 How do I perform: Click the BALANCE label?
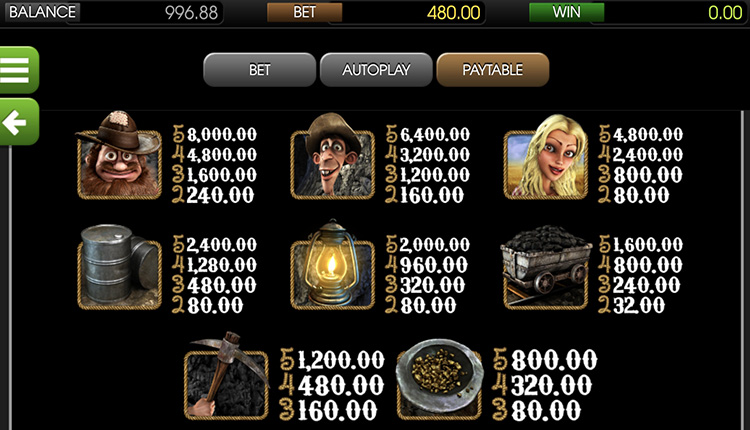[42, 12]
